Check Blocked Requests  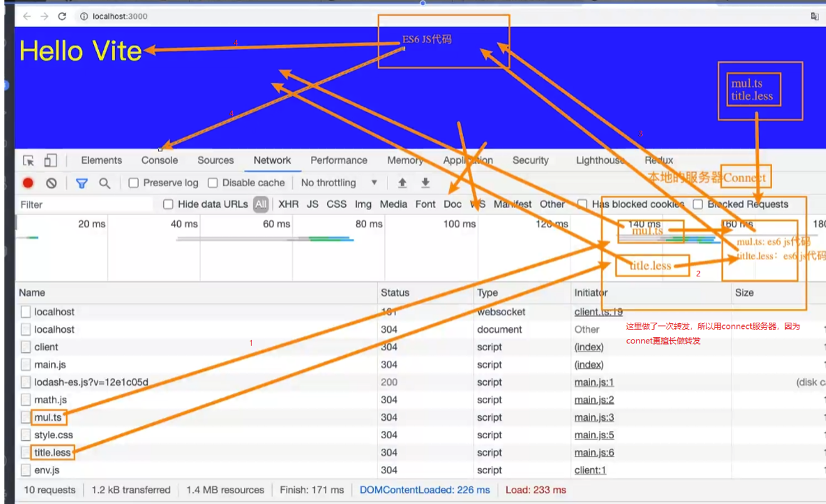[698, 204]
